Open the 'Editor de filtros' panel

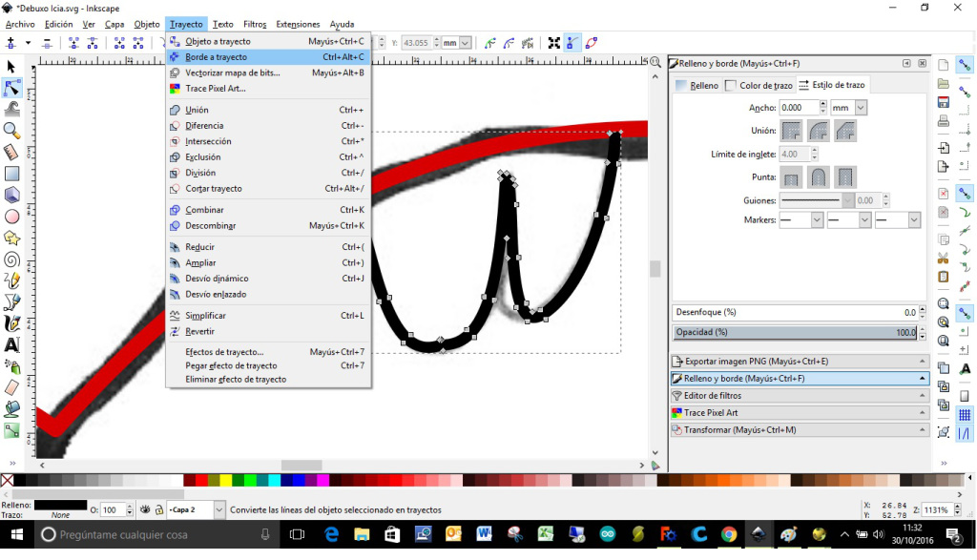click(800, 396)
